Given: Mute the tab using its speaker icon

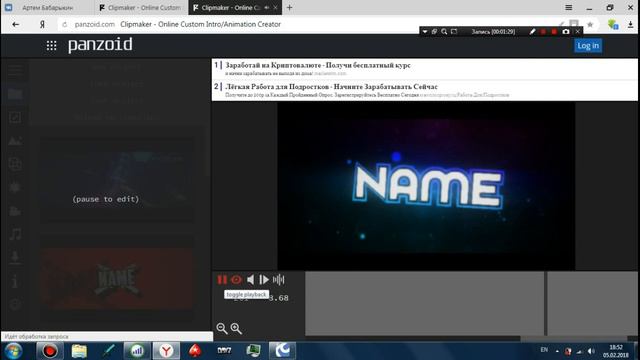Looking at the screenshot, I should (267, 7).
